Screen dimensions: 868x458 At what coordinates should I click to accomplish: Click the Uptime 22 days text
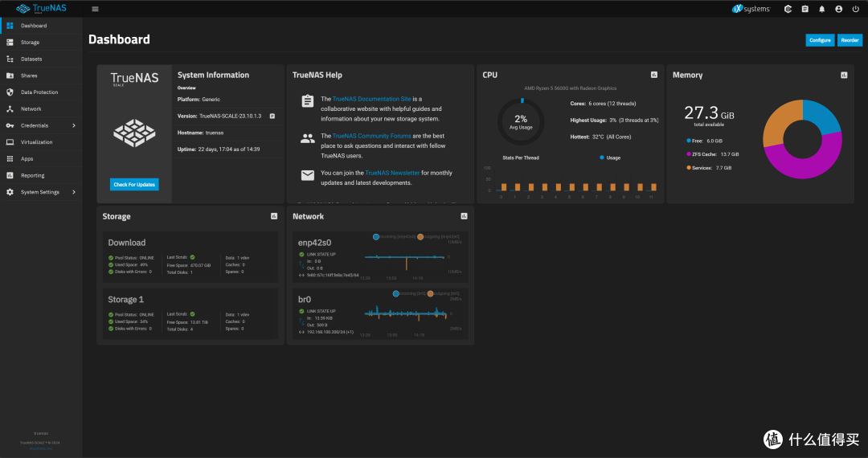218,149
